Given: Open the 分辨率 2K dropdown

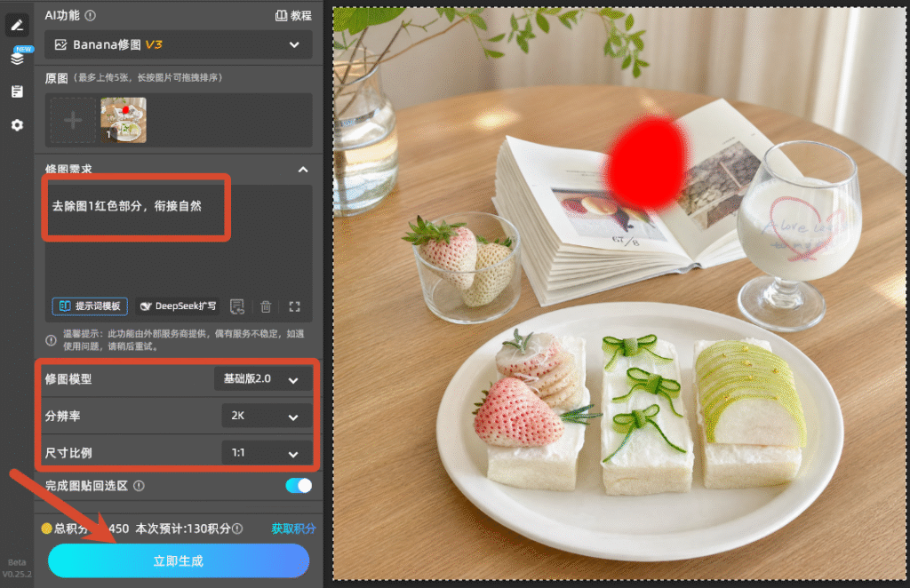Looking at the screenshot, I should pyautogui.click(x=267, y=416).
